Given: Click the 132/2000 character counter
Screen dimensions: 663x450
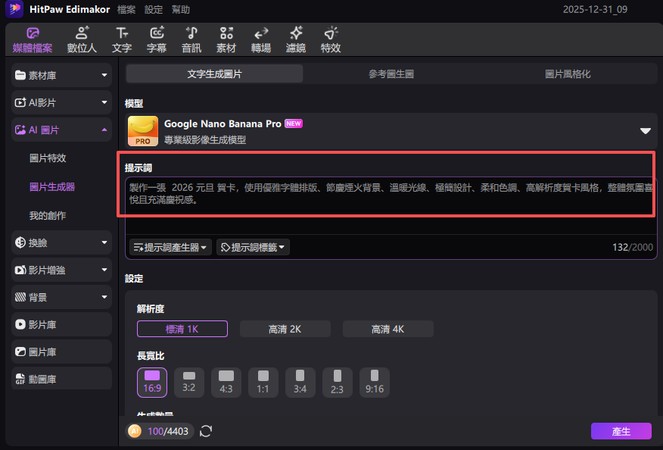Looking at the screenshot, I should coord(633,247).
